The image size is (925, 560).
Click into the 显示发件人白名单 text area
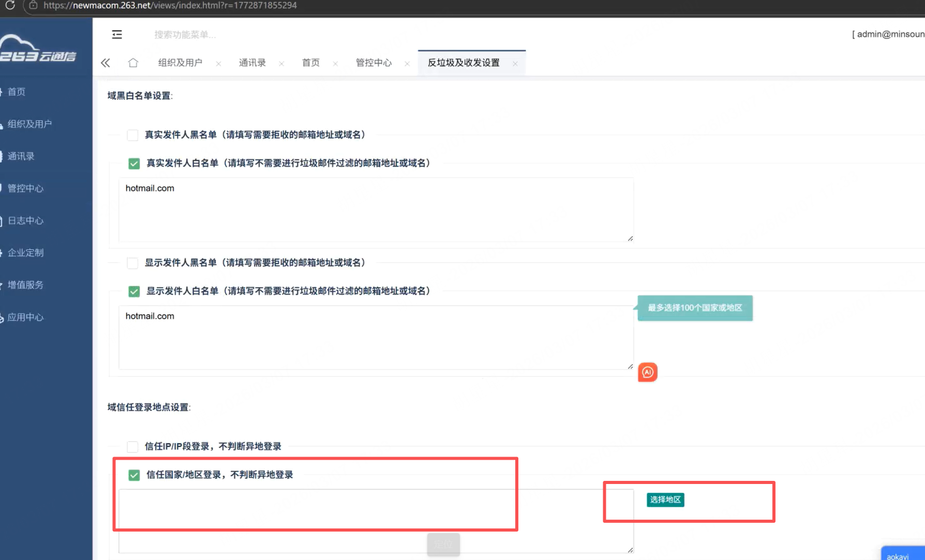pos(376,337)
